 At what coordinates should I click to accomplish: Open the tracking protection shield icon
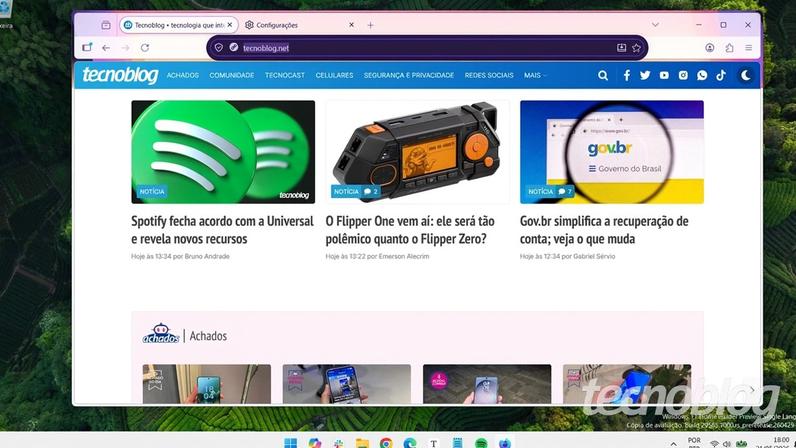(x=219, y=48)
